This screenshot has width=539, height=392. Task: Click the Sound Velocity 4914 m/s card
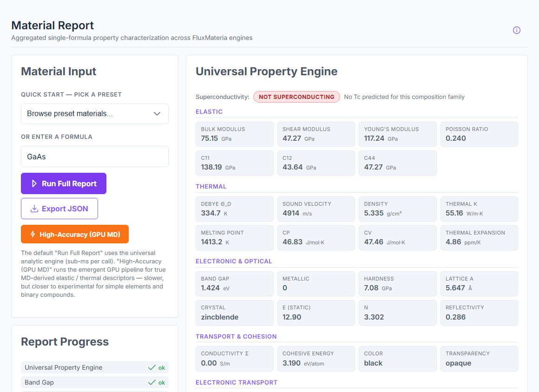[316, 209]
